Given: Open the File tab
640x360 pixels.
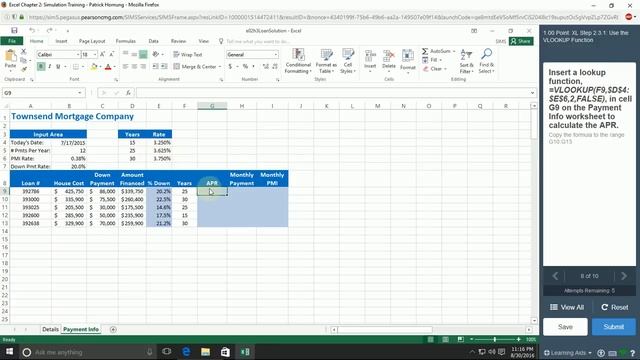Looking at the screenshot, I should click(12, 41).
